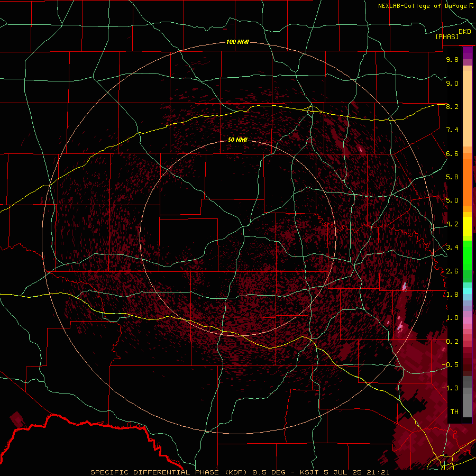Click the 1.8 scale value

tap(452, 295)
